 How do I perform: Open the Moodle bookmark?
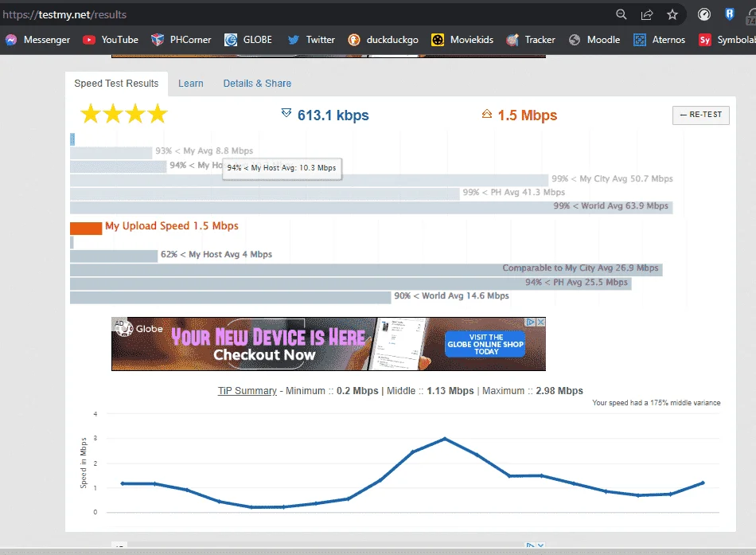coord(594,40)
